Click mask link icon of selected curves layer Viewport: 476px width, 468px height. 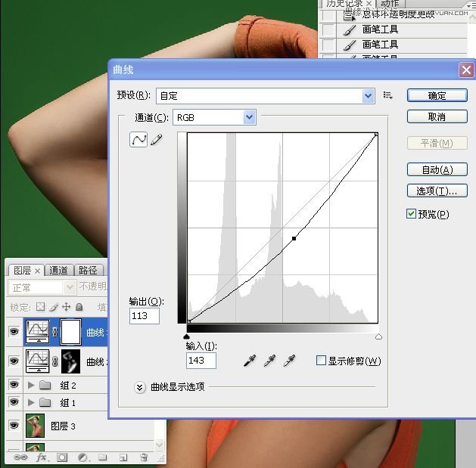[x=54, y=332]
